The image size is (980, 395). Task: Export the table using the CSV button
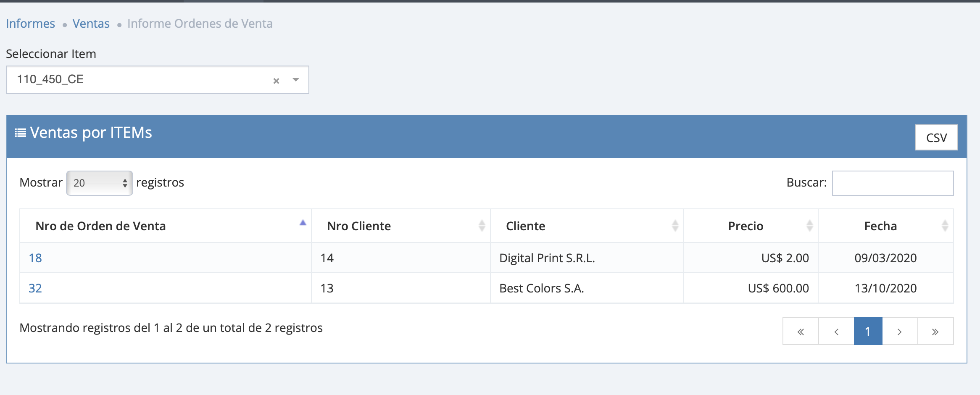[x=936, y=138]
